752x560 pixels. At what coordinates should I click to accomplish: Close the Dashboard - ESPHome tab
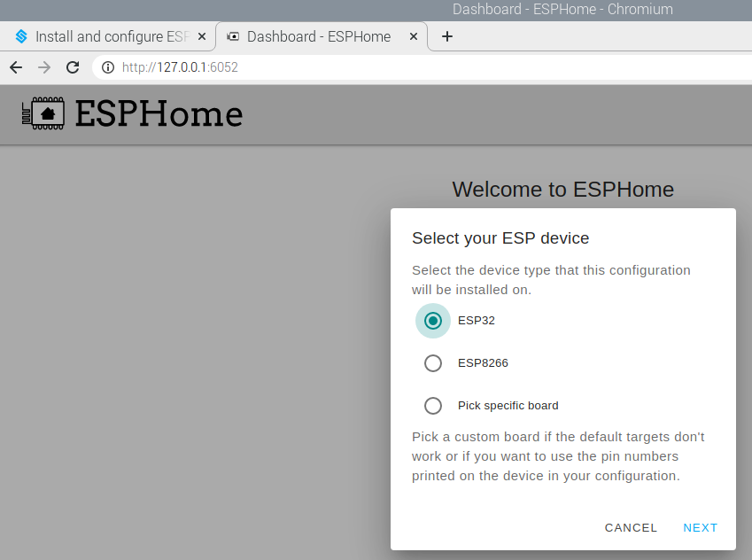pos(414,36)
